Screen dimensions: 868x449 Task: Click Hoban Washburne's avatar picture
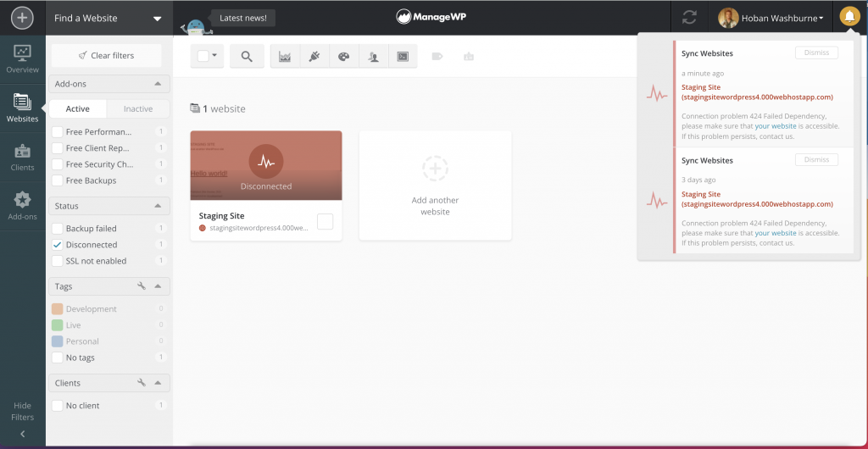coord(728,18)
